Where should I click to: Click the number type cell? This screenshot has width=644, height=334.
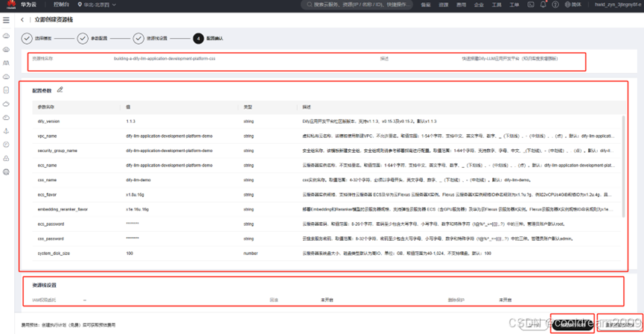point(250,253)
